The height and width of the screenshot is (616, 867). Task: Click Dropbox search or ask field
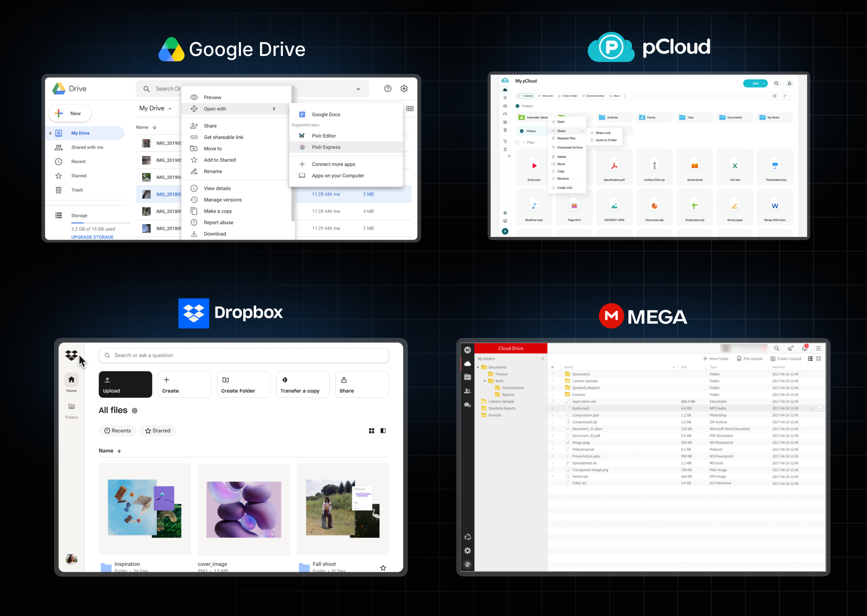point(244,355)
